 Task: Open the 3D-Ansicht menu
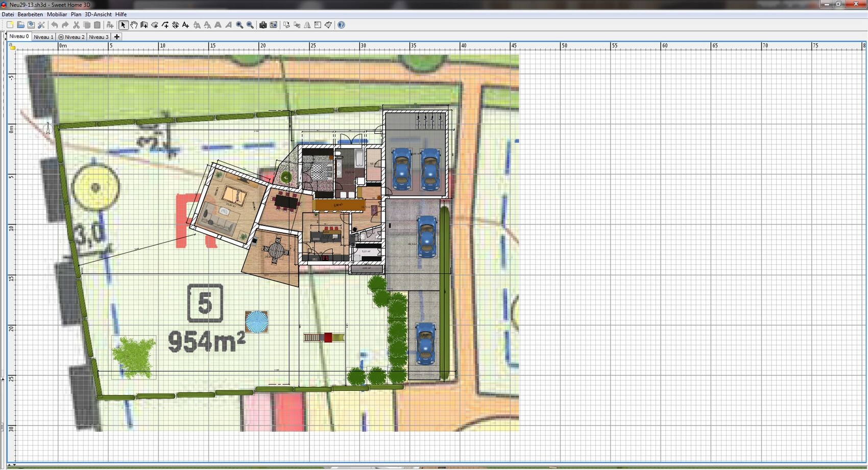point(98,14)
